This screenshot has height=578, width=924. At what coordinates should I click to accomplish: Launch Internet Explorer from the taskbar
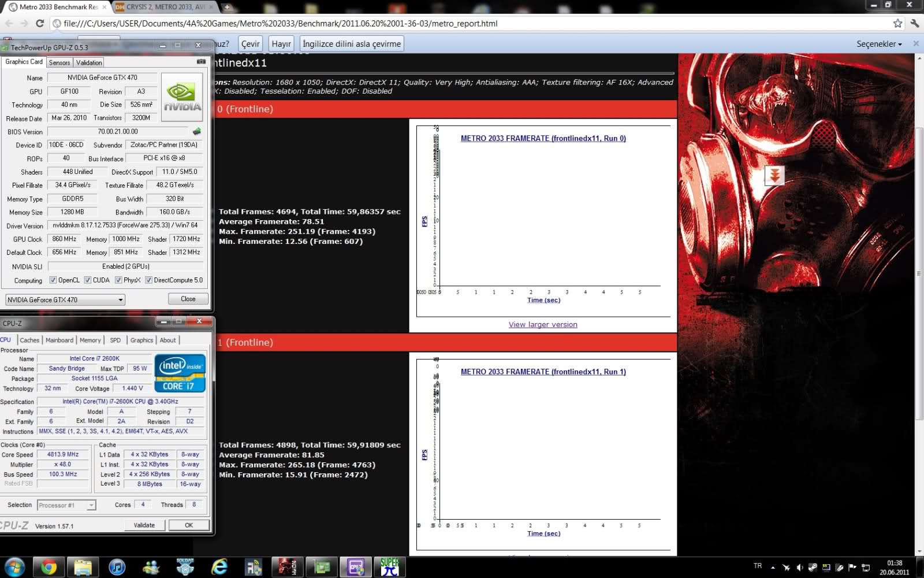(x=219, y=567)
